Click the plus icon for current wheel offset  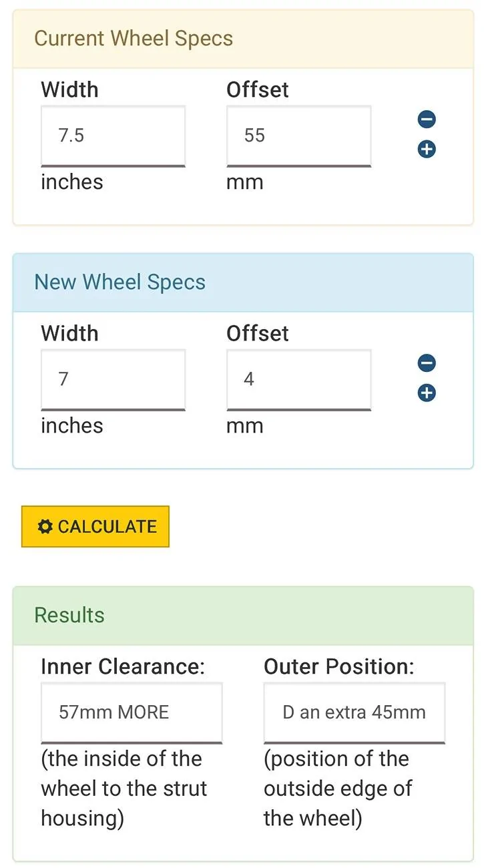tap(426, 148)
